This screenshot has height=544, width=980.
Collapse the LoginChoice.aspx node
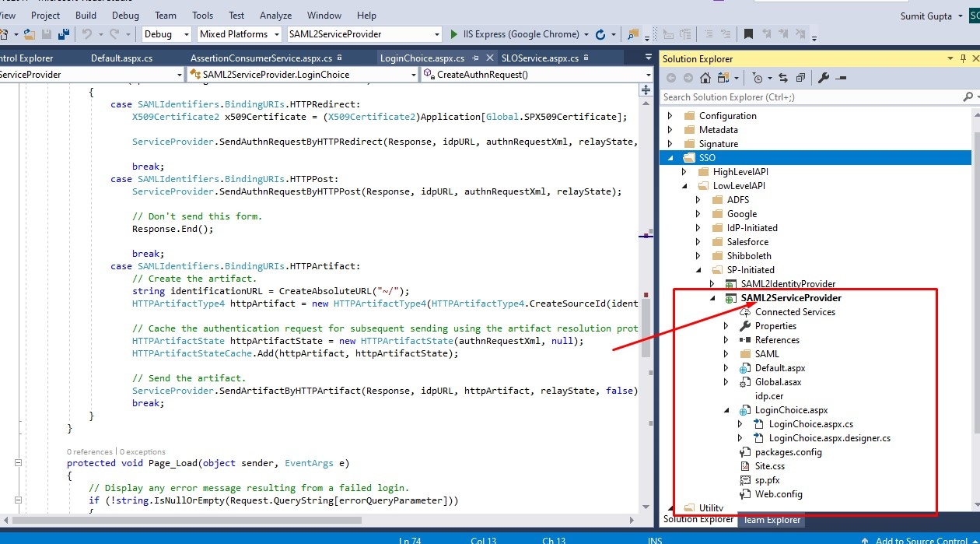pyautogui.click(x=726, y=410)
